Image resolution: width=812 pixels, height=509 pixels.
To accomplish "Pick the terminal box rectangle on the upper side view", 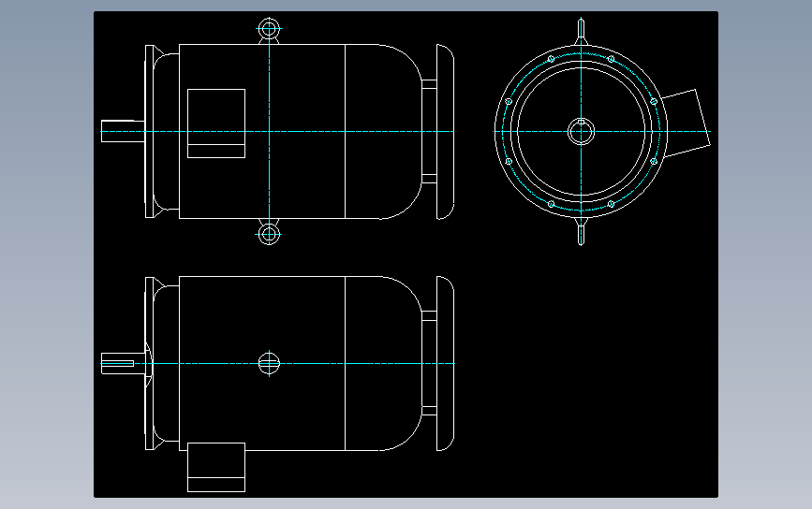I will coord(216,124).
